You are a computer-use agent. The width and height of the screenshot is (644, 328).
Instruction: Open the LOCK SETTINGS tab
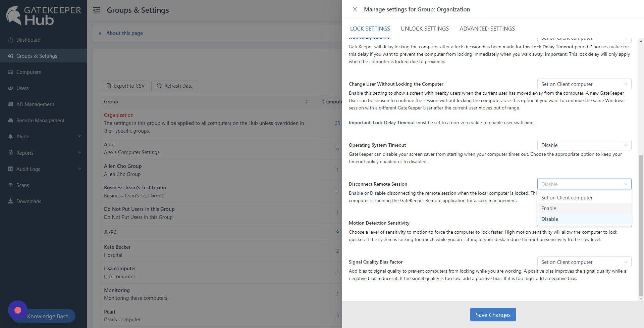(370, 29)
